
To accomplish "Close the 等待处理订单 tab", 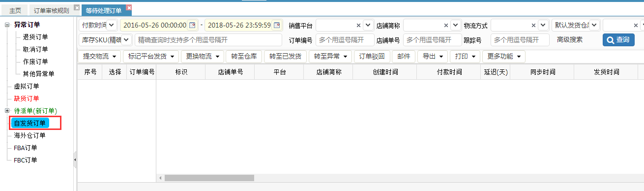I will 129,7.
